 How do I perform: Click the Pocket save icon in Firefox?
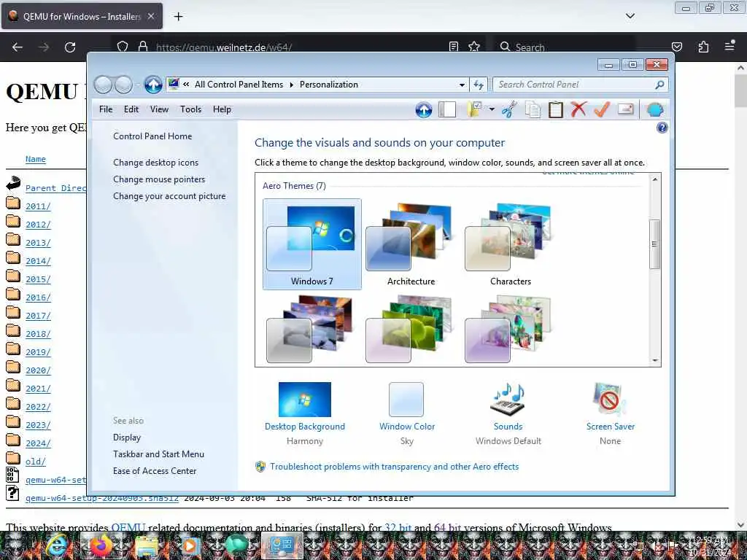(677, 47)
